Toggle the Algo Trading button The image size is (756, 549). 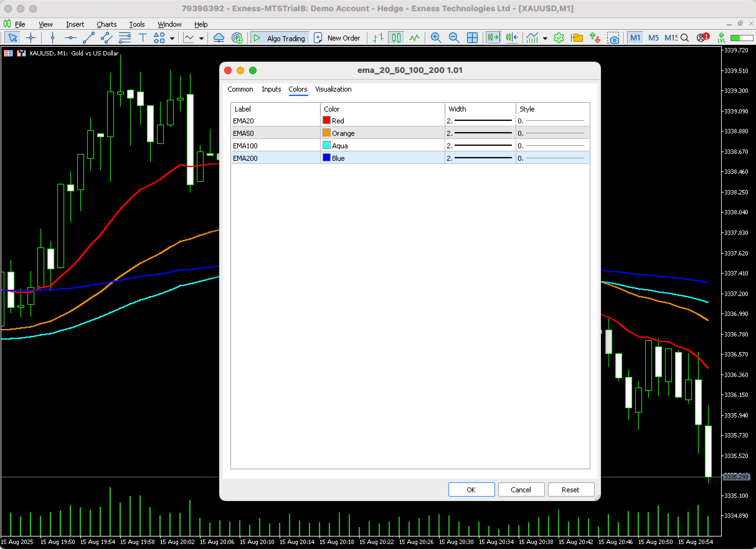pos(278,38)
